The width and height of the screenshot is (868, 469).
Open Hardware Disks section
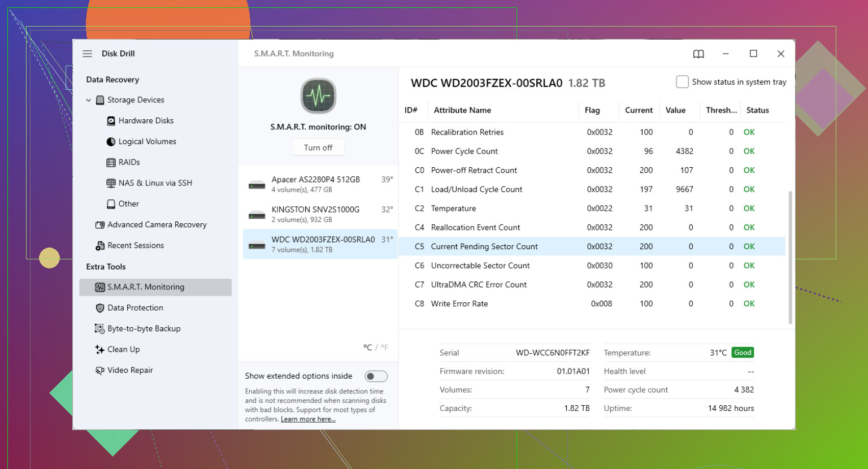pos(146,121)
